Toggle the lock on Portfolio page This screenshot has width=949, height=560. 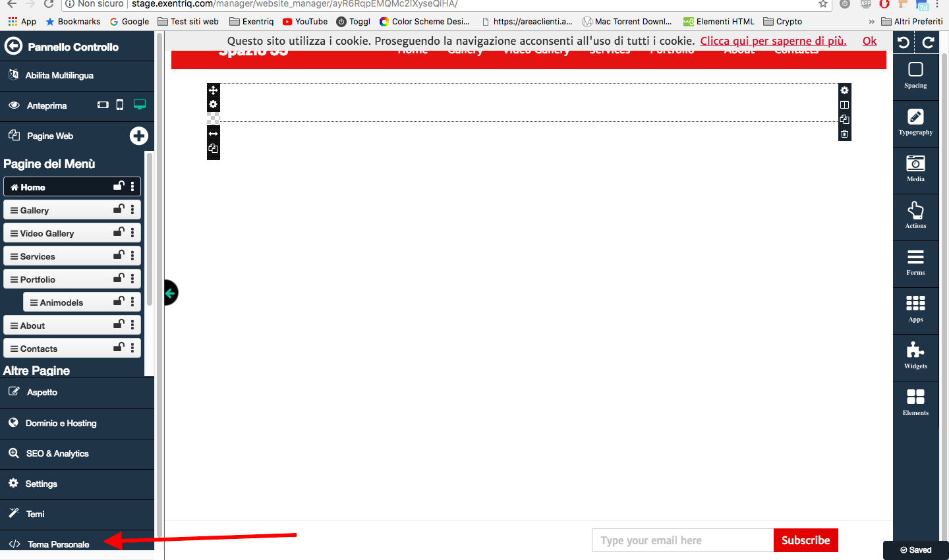(x=119, y=279)
